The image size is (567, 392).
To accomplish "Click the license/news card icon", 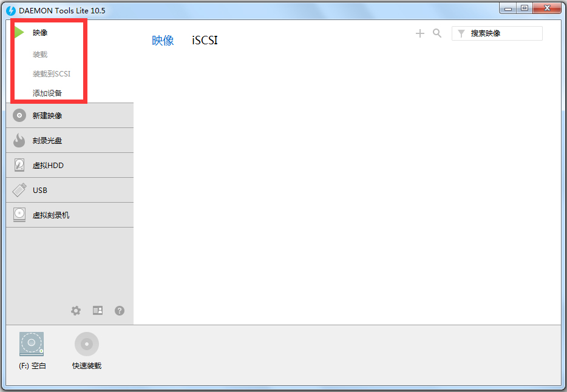I will [x=98, y=310].
